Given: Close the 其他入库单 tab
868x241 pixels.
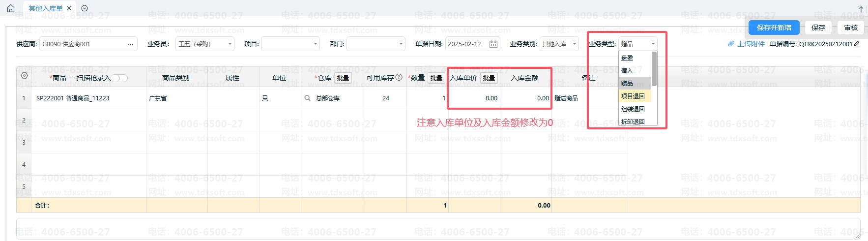Looking at the screenshot, I should (69, 8).
